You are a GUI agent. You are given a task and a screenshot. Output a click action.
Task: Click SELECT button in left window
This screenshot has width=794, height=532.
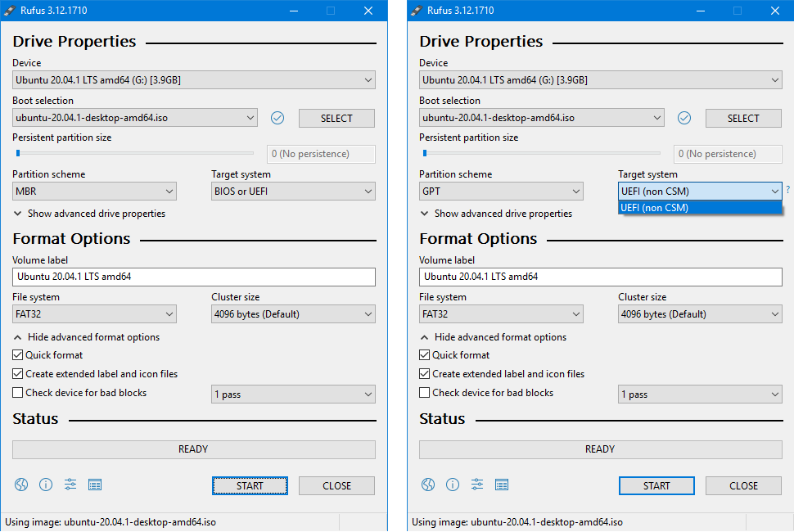(336, 118)
